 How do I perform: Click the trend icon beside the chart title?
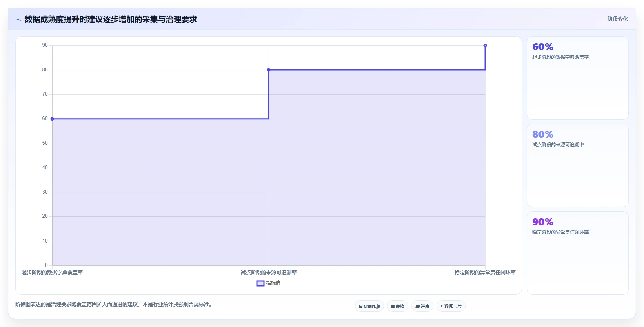pos(18,20)
